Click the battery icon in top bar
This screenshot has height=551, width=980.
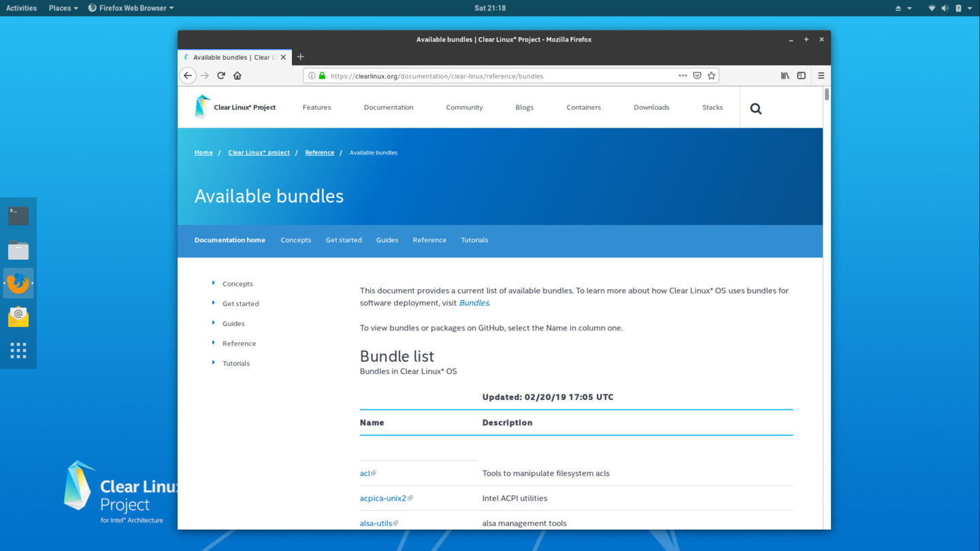(958, 8)
